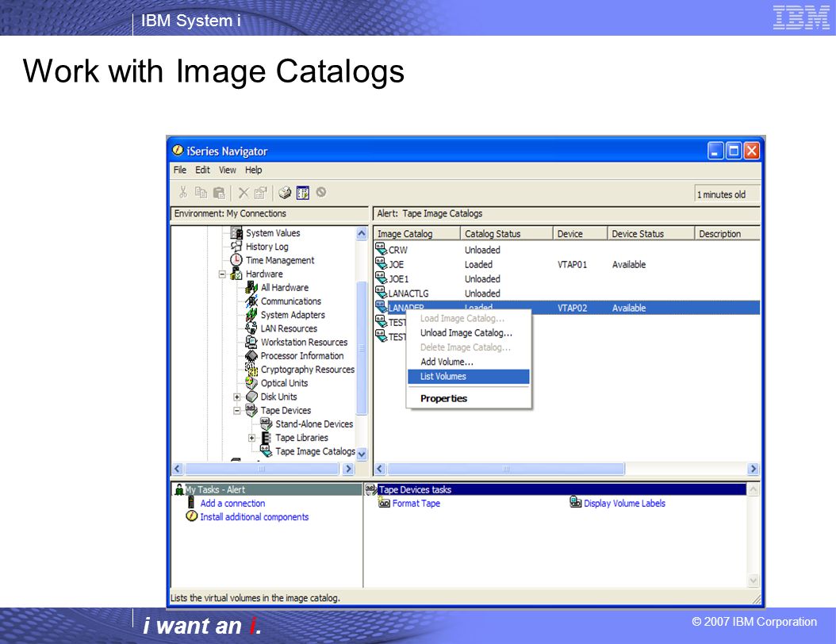Viewport: 836px width, 644px height.
Task: Click the All Hardware tree icon
Action: [251, 287]
